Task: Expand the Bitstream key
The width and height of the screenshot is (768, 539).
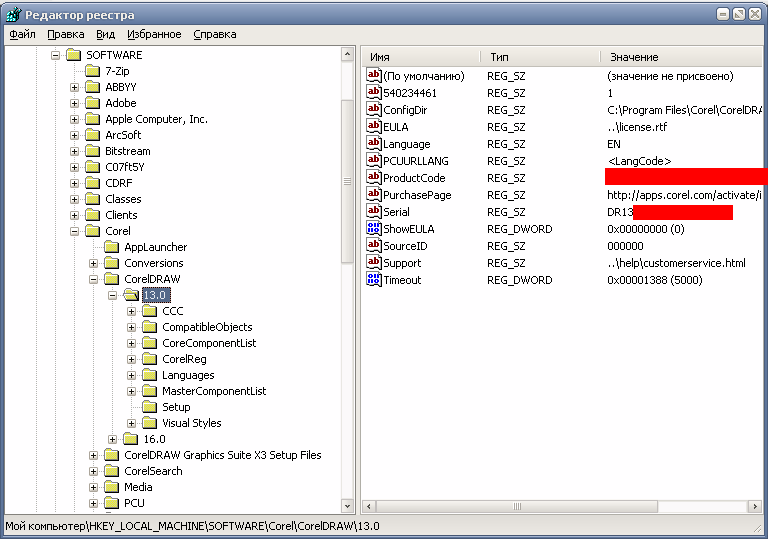Action: click(74, 151)
